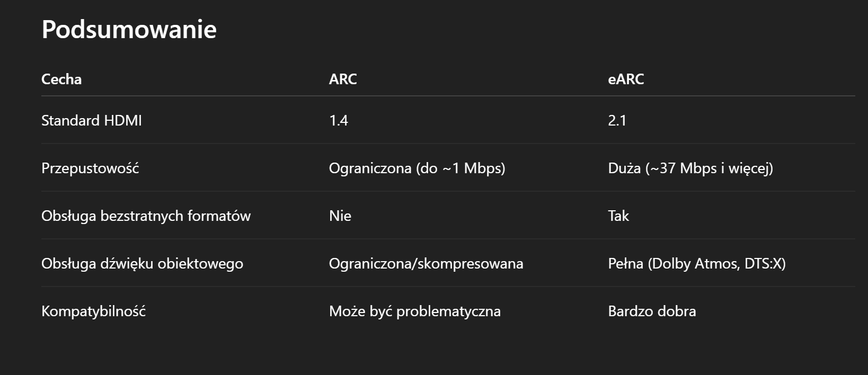868x375 pixels.
Task: Click the Ograniczona/skompresowana cell
Action: 426,263
